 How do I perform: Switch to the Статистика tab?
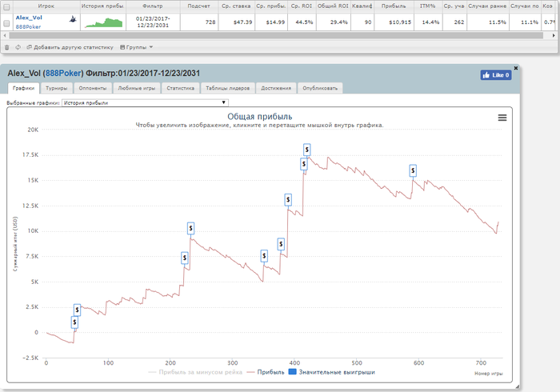(180, 88)
